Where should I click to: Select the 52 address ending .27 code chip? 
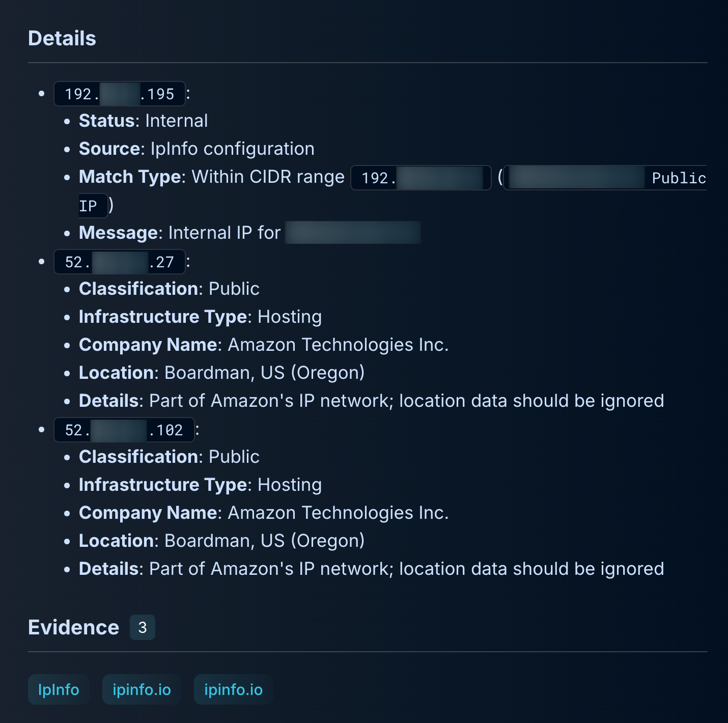pyautogui.click(x=120, y=262)
